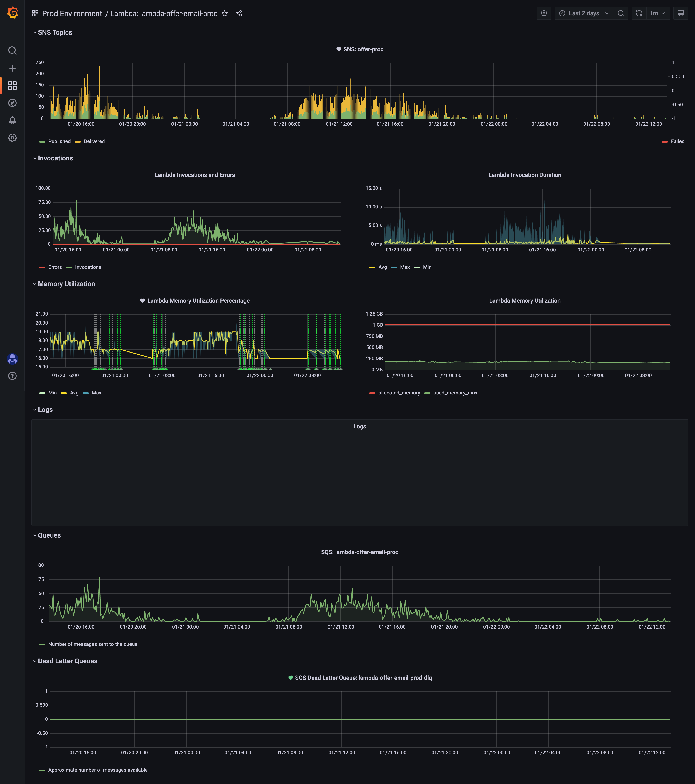Open the Last 2 days time picker

pyautogui.click(x=584, y=13)
